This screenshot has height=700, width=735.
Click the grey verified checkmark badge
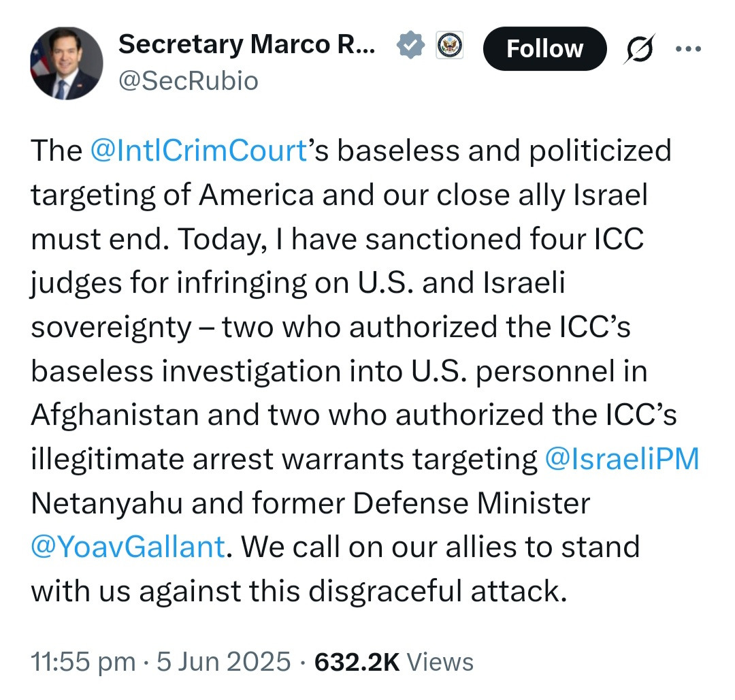point(410,47)
